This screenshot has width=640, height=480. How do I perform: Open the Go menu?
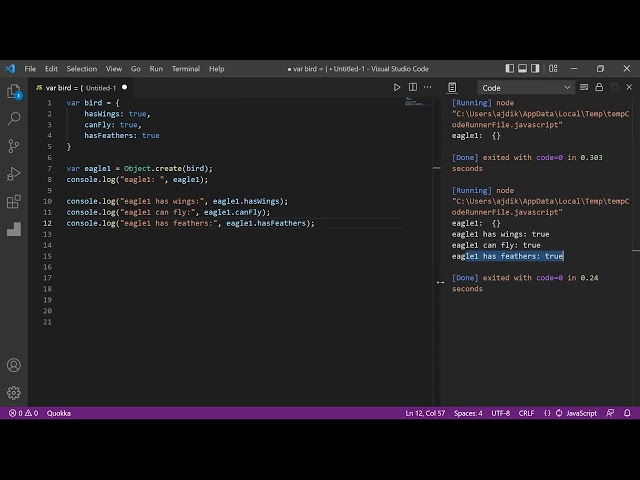[136, 69]
